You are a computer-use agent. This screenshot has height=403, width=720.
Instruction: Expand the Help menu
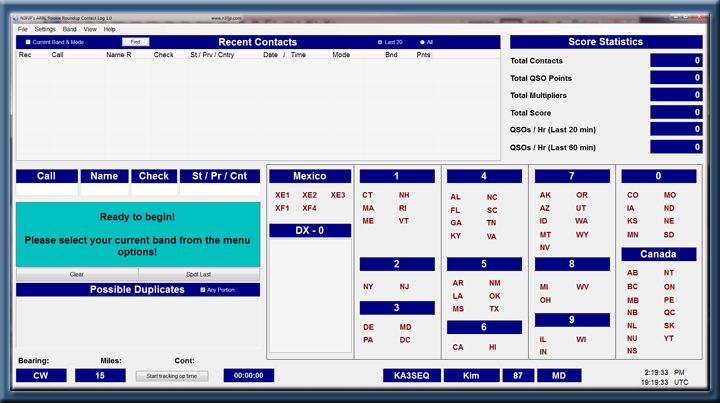(109, 29)
